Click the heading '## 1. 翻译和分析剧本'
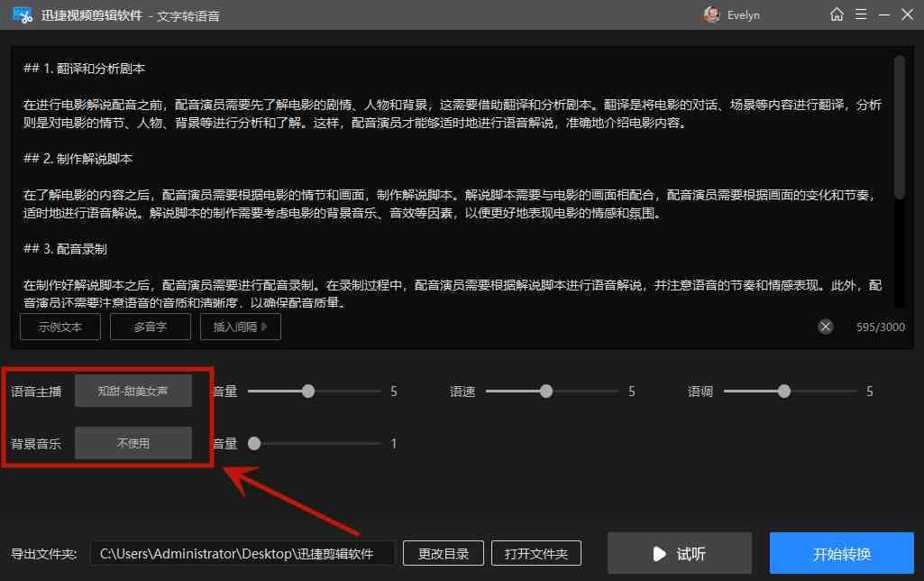The image size is (924, 581). (x=84, y=69)
